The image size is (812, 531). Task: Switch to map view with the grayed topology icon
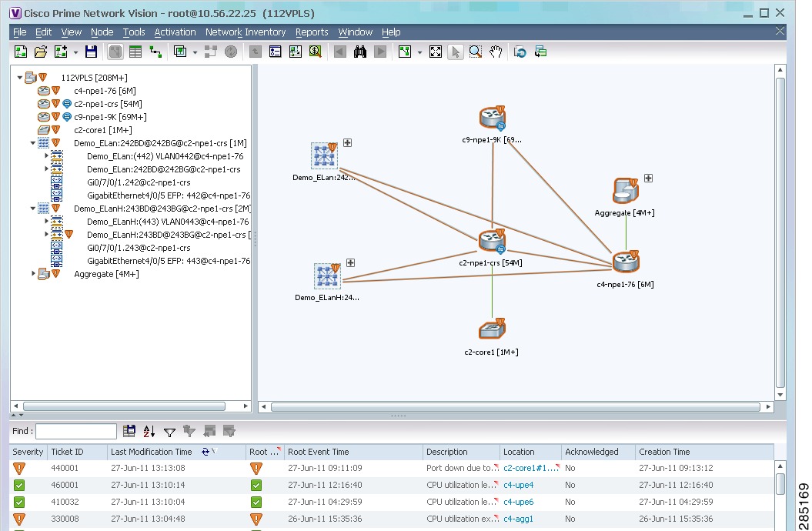tap(115, 52)
